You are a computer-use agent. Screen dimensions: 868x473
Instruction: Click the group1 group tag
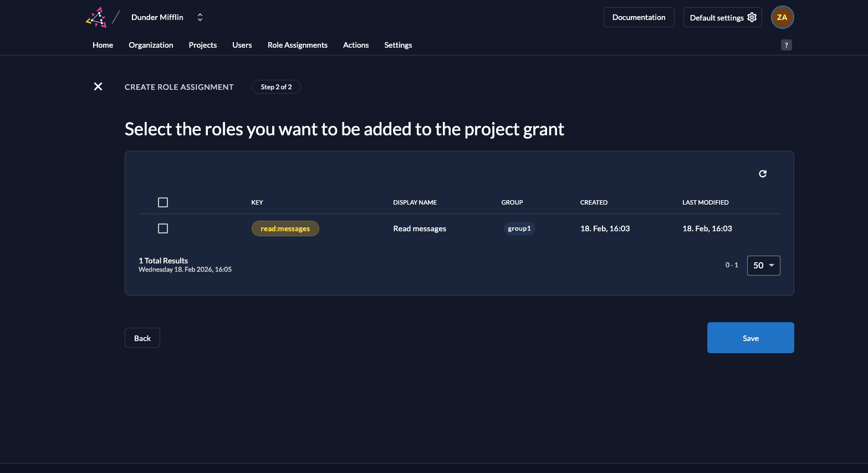(x=519, y=228)
